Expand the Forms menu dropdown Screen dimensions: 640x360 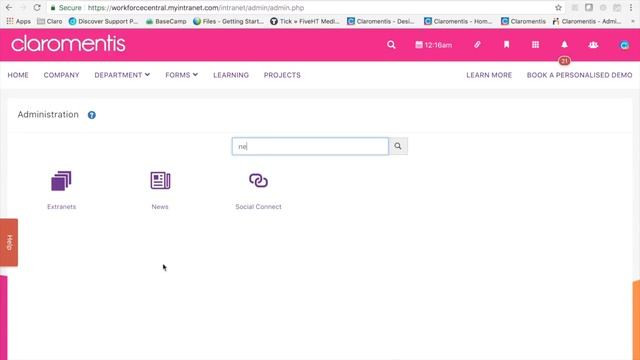[182, 75]
